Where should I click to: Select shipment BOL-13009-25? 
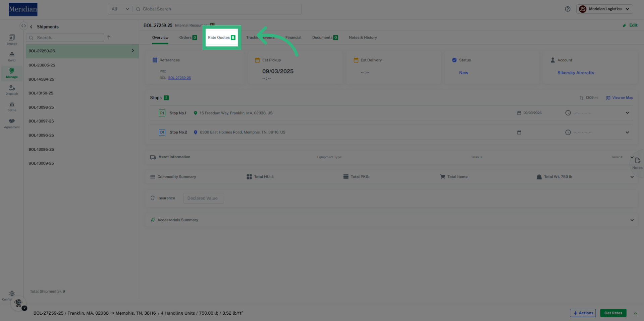point(82,163)
